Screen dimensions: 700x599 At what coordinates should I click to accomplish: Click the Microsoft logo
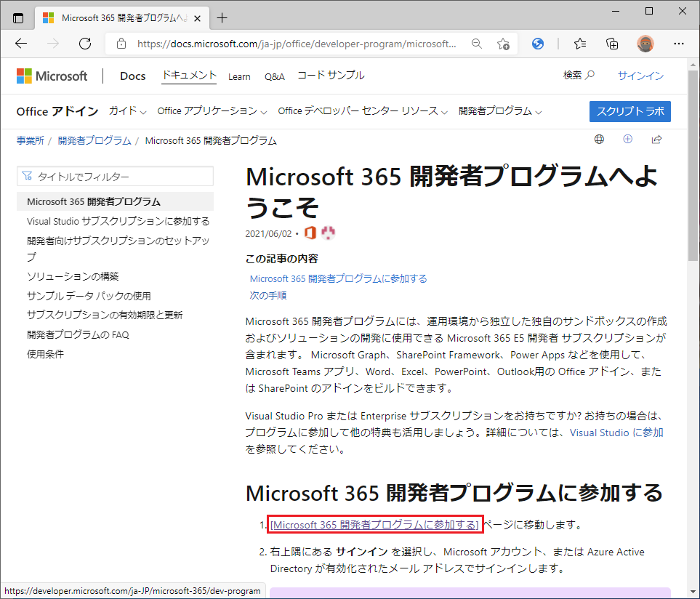[52, 76]
